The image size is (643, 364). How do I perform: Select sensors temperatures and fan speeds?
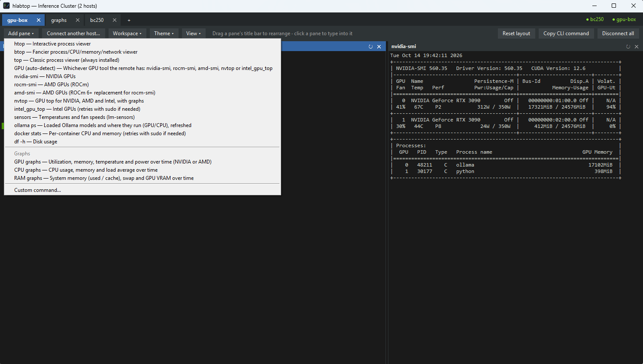coord(143,117)
